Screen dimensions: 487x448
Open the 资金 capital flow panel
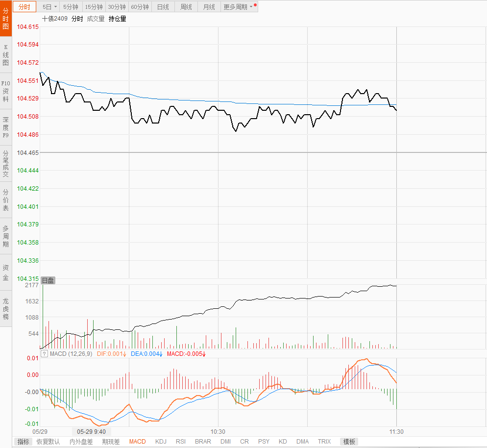[x=6, y=273]
